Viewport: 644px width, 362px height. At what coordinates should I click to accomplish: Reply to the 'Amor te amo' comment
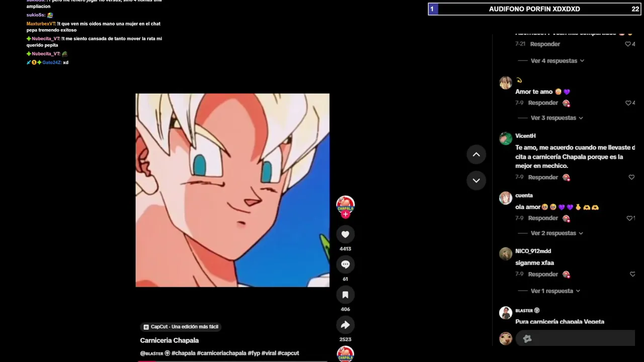pos(543,103)
